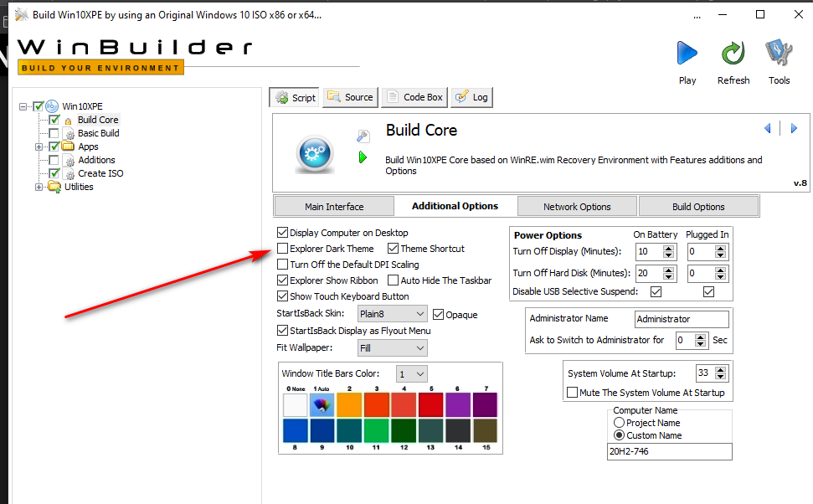Open the Network Options tab

point(577,206)
